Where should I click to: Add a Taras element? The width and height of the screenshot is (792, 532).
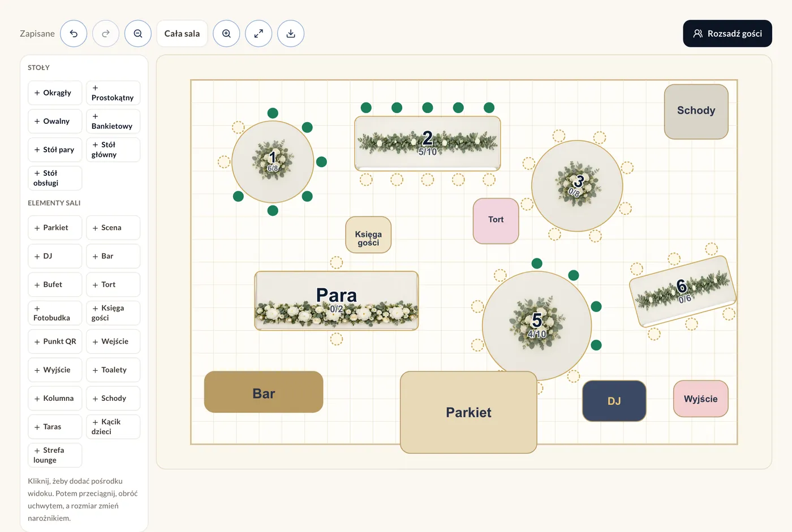click(x=55, y=427)
